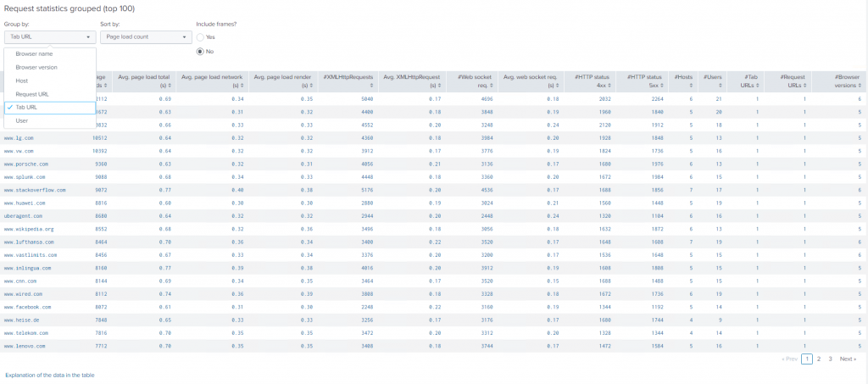This screenshot has height=384, width=868.
Task: Sort by Avg. web socket req. column
Action: (x=531, y=81)
